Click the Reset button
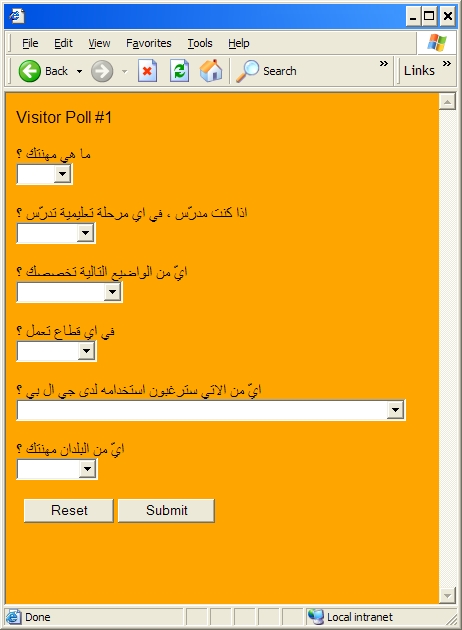462x630 pixels. (69, 511)
